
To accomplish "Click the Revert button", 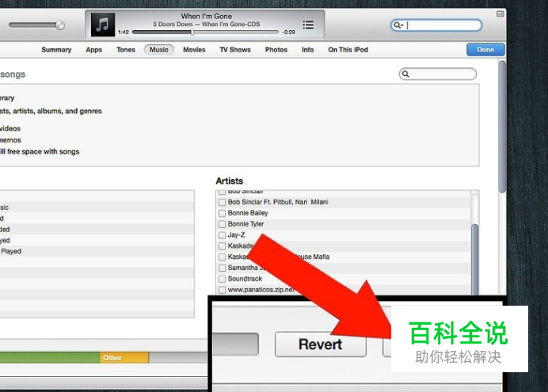I will pyautogui.click(x=321, y=344).
